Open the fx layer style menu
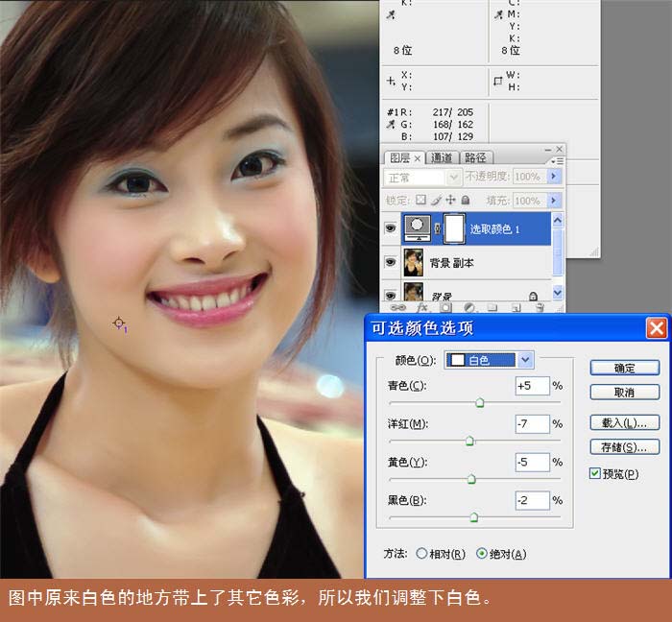Image resolution: width=672 pixels, height=622 pixels. point(421,307)
